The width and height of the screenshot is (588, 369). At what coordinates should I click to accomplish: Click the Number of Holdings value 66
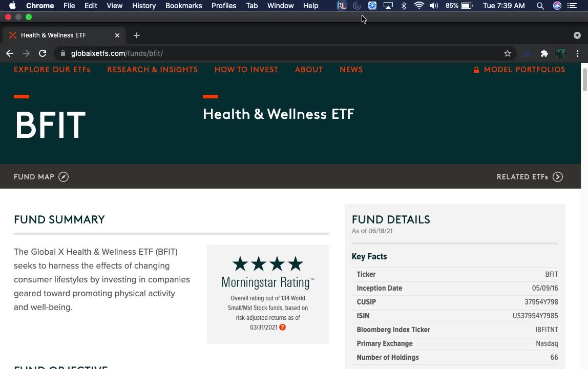tap(554, 358)
